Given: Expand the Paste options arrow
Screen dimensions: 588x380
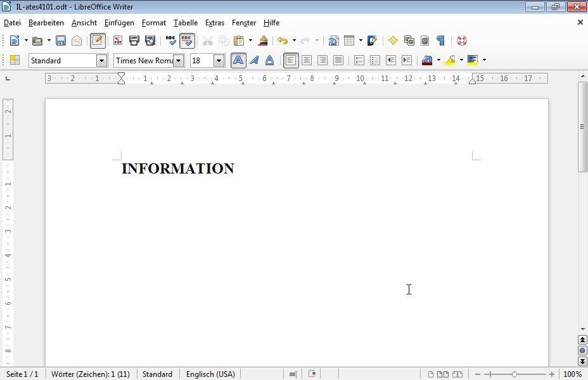Looking at the screenshot, I should (x=250, y=41).
